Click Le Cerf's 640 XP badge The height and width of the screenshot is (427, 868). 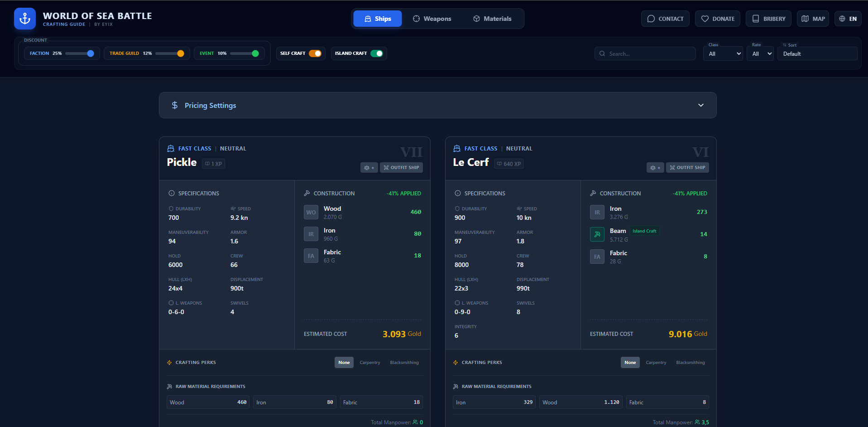[508, 164]
